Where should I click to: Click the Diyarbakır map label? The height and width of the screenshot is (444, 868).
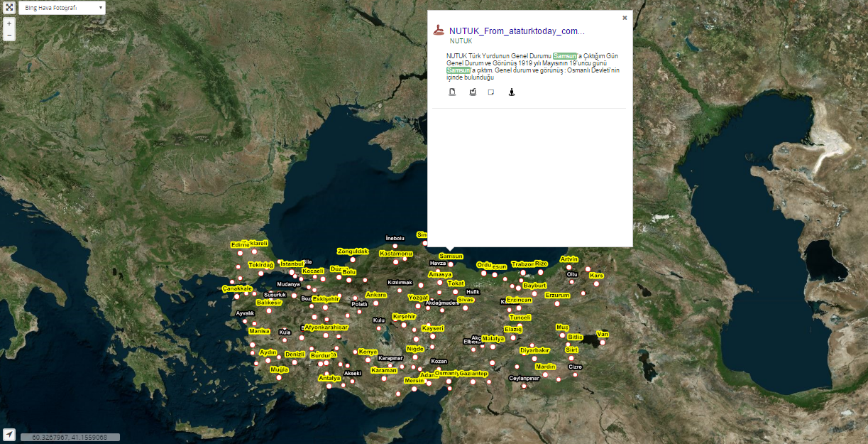coord(534,350)
